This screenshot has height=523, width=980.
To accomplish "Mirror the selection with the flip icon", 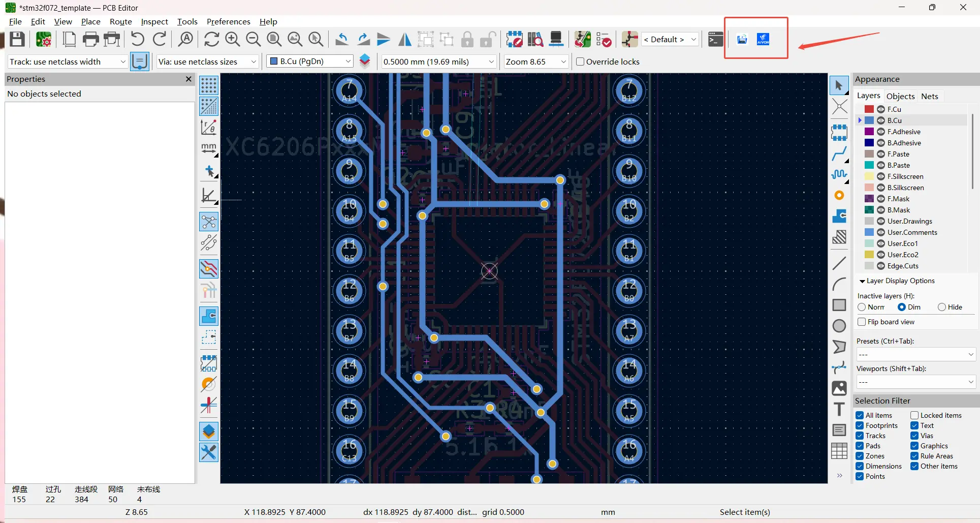I will (405, 39).
